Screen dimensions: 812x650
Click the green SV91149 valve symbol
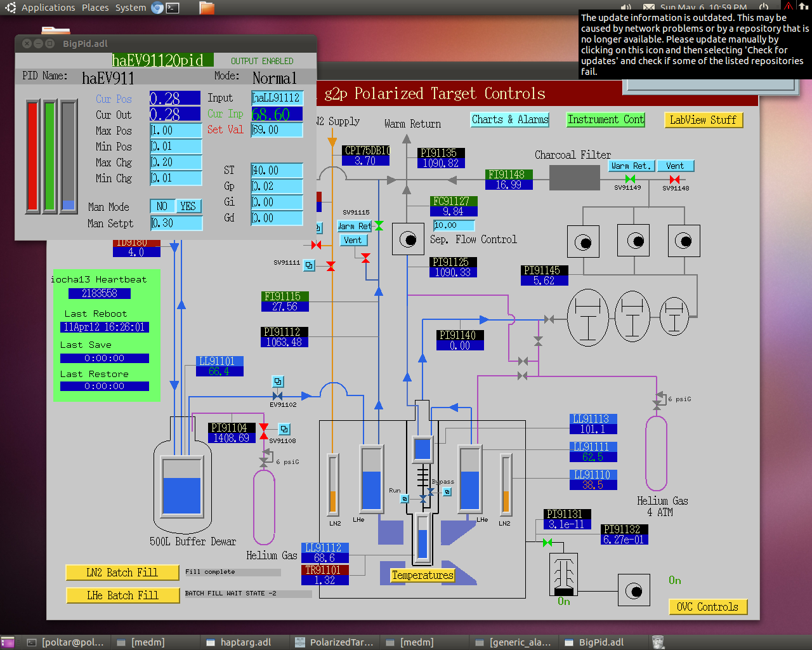pos(630,180)
